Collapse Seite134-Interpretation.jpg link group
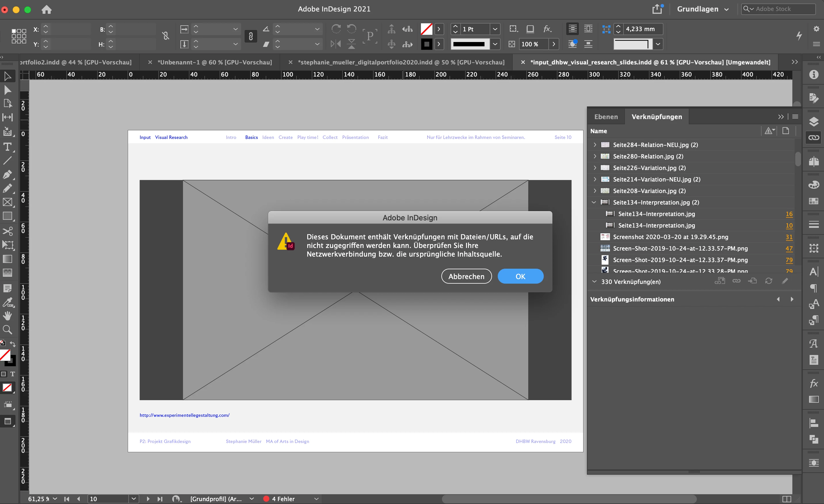The width and height of the screenshot is (824, 504). [594, 202]
